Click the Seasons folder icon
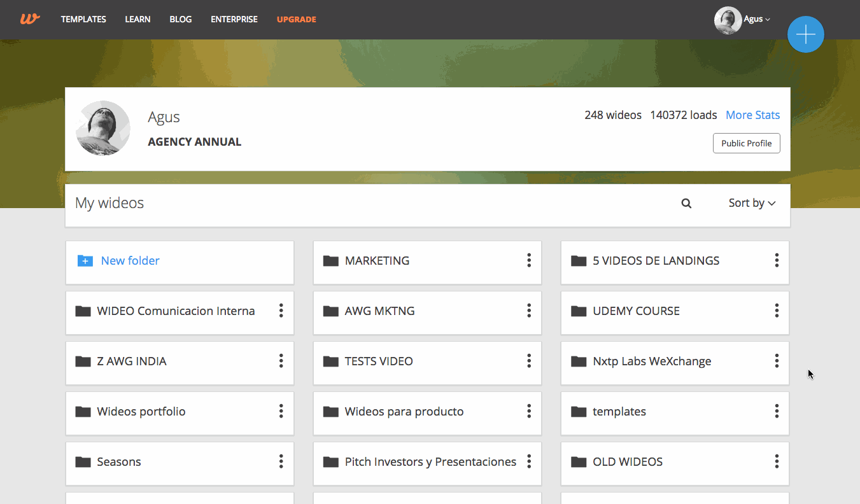 click(x=83, y=462)
